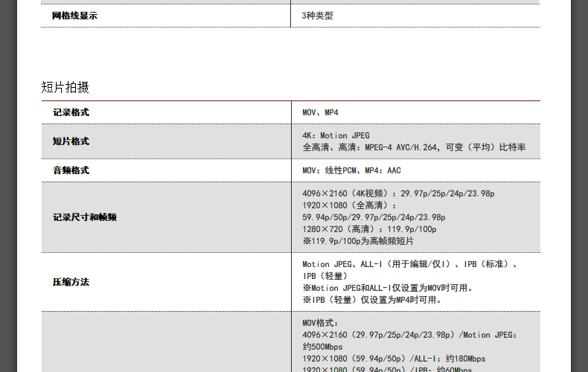
Task: Select the '网格线显示' row label
Action: [x=74, y=16]
